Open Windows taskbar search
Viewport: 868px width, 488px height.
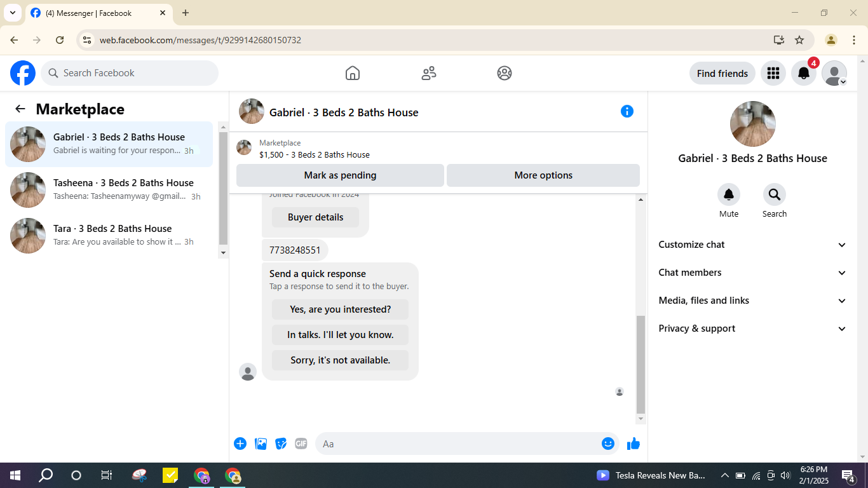(46, 475)
